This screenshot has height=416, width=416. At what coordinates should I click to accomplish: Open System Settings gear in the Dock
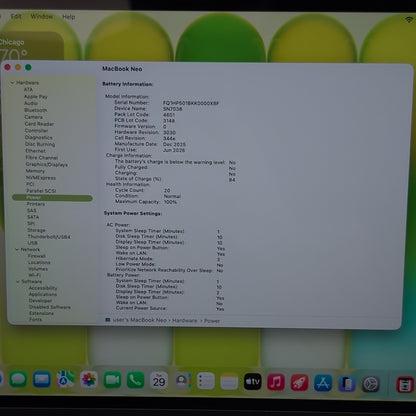coord(371,384)
